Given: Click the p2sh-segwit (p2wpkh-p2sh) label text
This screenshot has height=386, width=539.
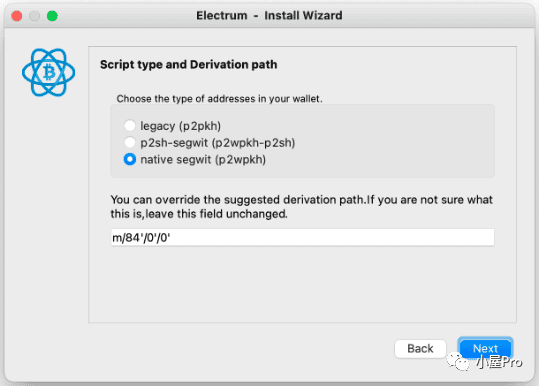Looking at the screenshot, I should coord(218,143).
